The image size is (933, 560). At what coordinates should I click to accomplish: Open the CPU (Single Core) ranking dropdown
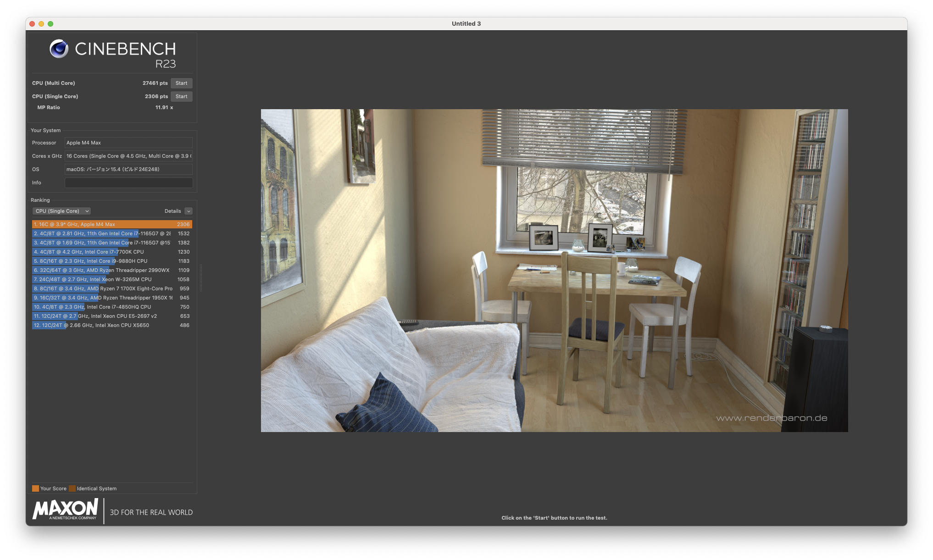tap(62, 211)
